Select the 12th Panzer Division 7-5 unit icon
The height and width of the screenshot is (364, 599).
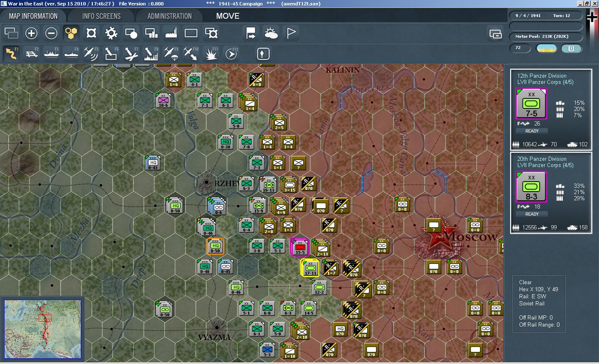[531, 104]
